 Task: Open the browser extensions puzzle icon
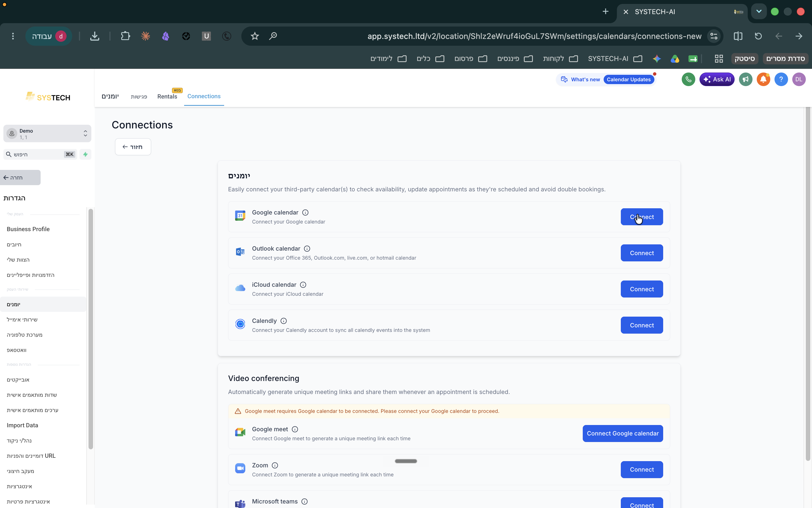(125, 36)
